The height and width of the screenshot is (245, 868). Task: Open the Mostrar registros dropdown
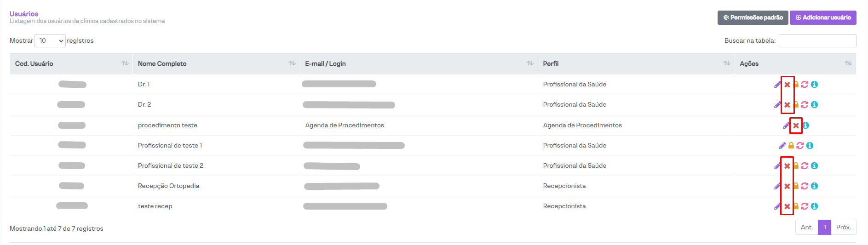tap(50, 41)
